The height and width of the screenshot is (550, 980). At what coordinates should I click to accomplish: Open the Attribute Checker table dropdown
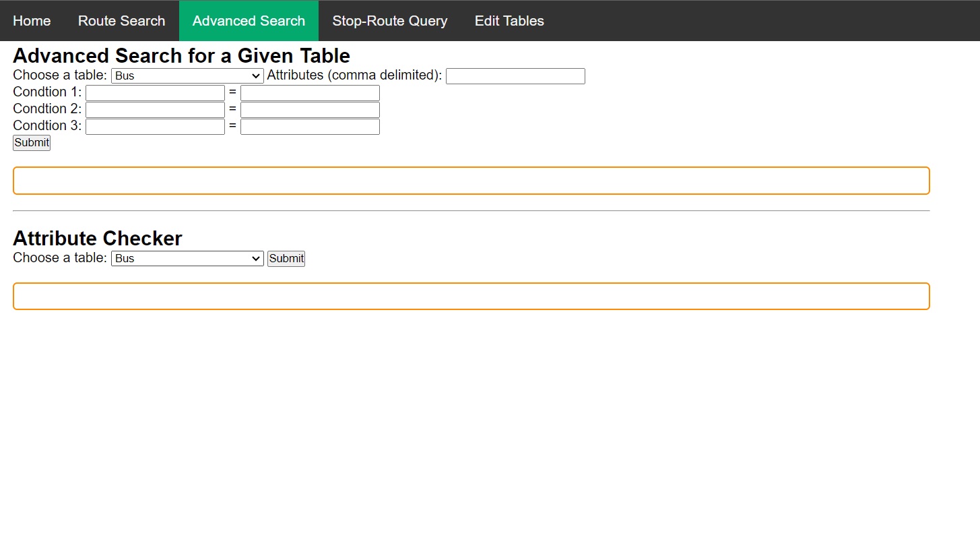pyautogui.click(x=187, y=258)
